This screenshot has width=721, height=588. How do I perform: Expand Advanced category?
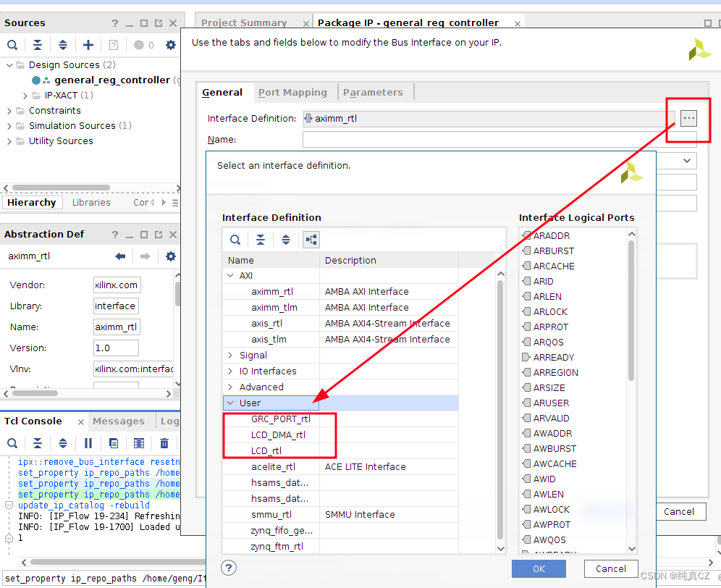tap(230, 387)
